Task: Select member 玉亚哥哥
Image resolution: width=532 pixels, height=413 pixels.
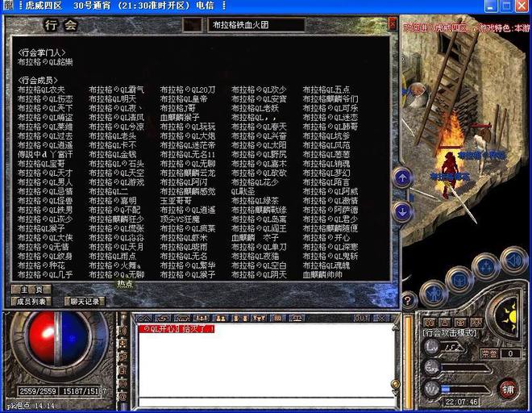Action: [x=176, y=200]
